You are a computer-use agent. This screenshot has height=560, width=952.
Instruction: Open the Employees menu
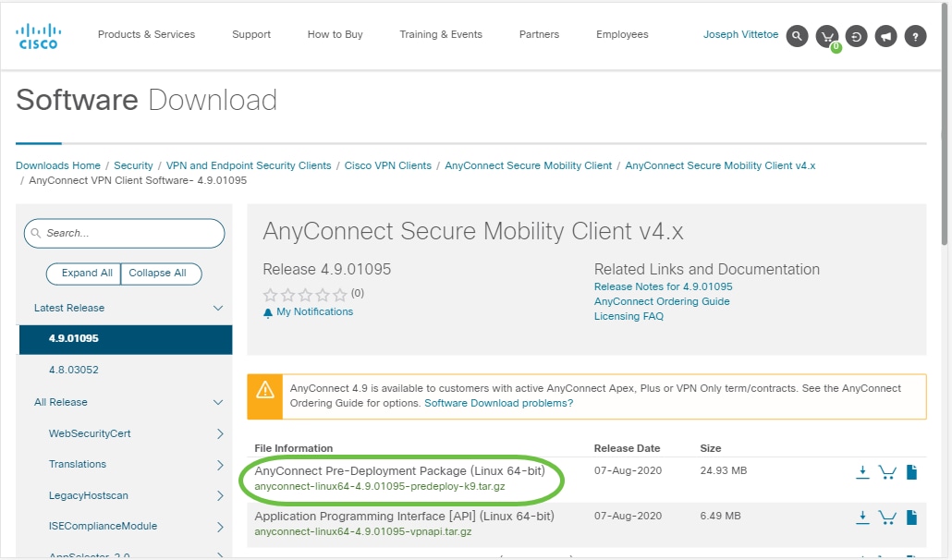[x=622, y=34]
